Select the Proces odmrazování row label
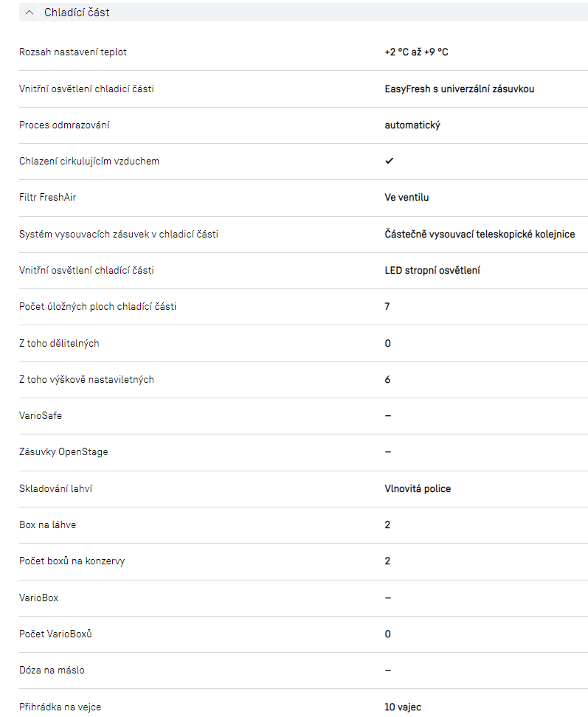The width and height of the screenshot is (588, 717). click(64, 125)
